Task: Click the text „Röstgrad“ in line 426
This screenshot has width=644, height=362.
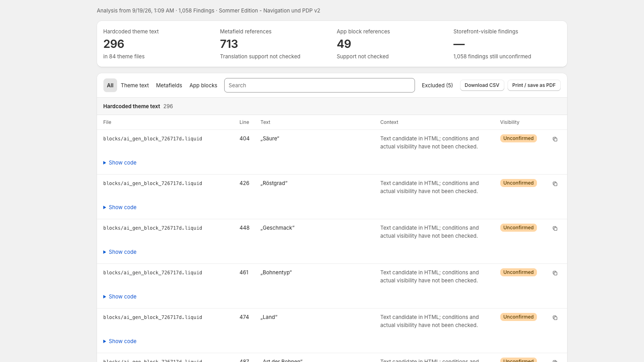Action: [274, 183]
